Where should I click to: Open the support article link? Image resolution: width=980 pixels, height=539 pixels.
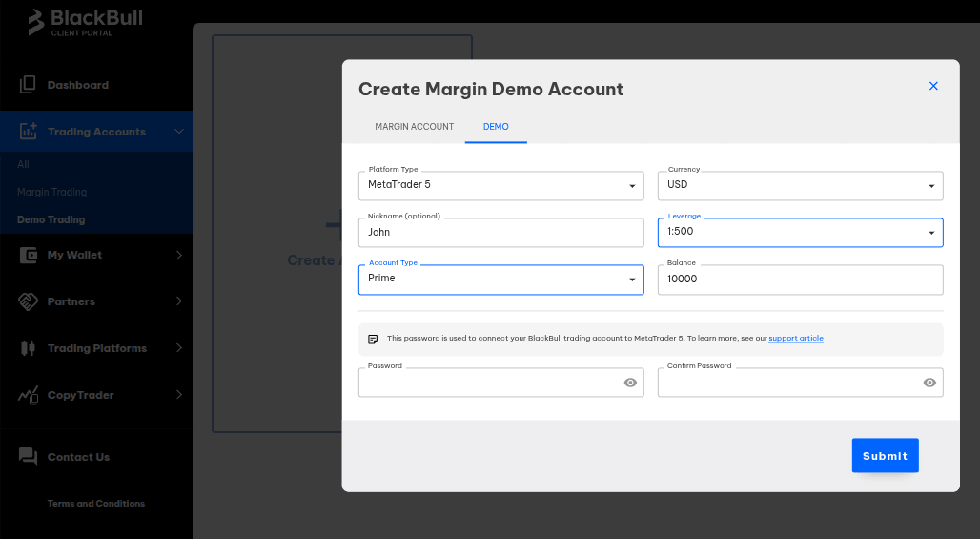[796, 339]
